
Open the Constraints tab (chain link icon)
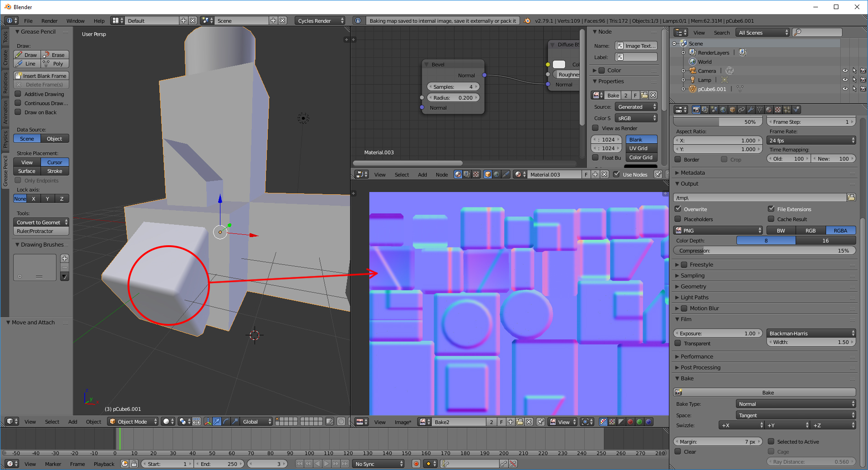(741, 110)
